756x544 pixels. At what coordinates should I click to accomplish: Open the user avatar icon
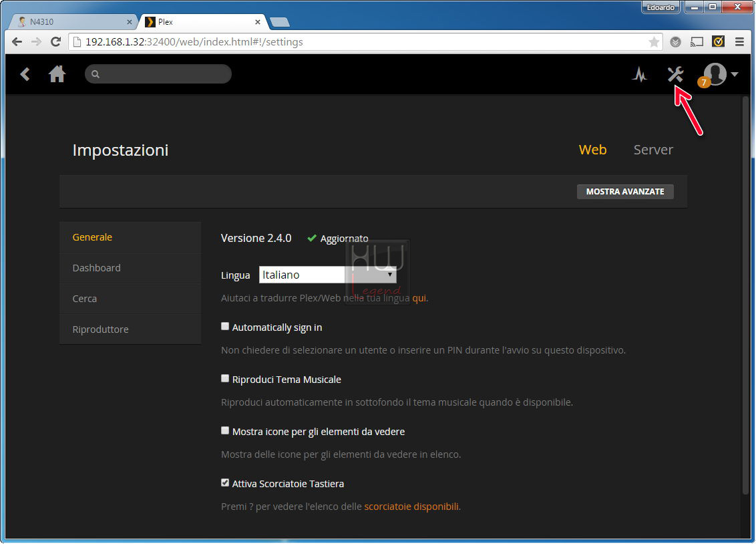click(x=715, y=74)
